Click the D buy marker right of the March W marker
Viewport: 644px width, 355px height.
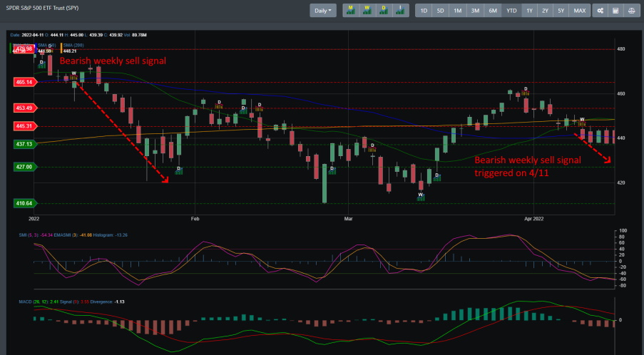(x=437, y=177)
